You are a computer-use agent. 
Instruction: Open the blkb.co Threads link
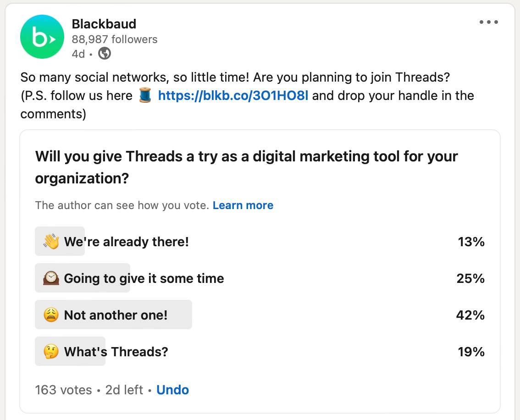pyautogui.click(x=233, y=96)
